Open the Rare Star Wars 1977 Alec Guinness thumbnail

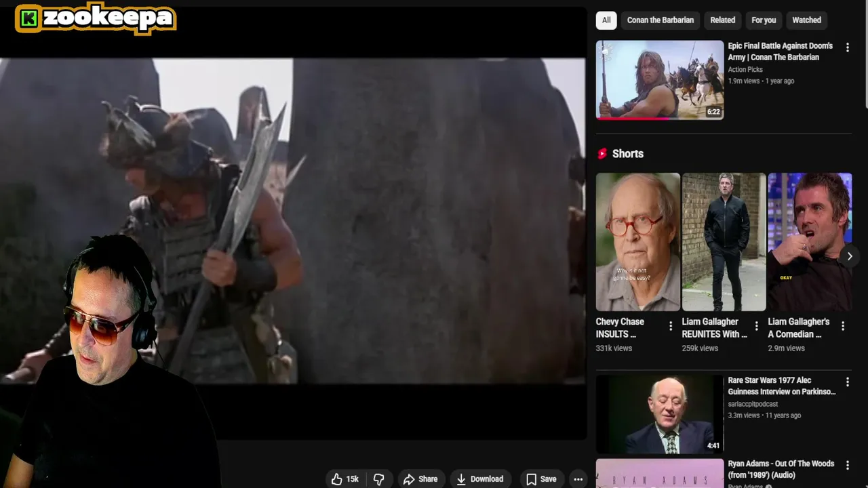click(660, 414)
